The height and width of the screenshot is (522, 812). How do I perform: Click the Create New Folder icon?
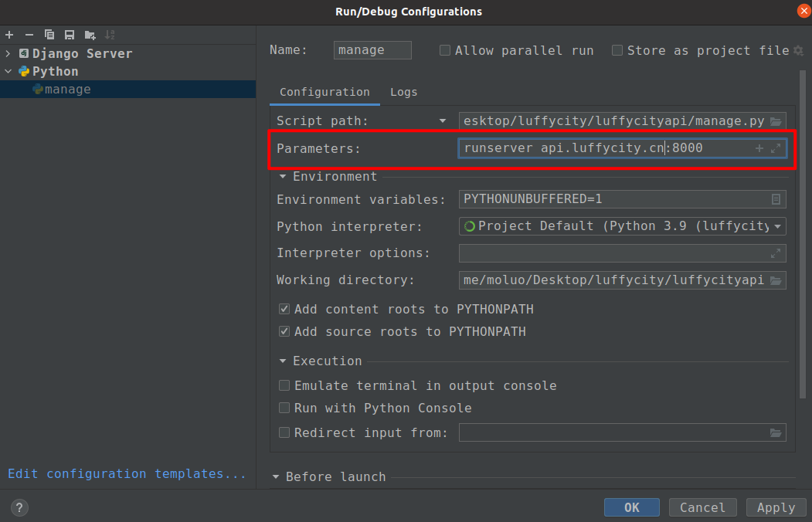[x=90, y=35]
